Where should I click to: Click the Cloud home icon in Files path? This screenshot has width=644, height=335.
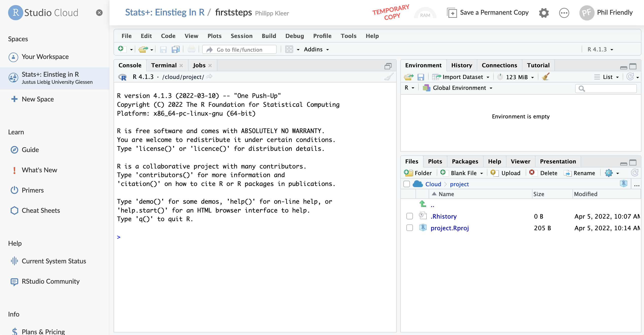tap(418, 184)
